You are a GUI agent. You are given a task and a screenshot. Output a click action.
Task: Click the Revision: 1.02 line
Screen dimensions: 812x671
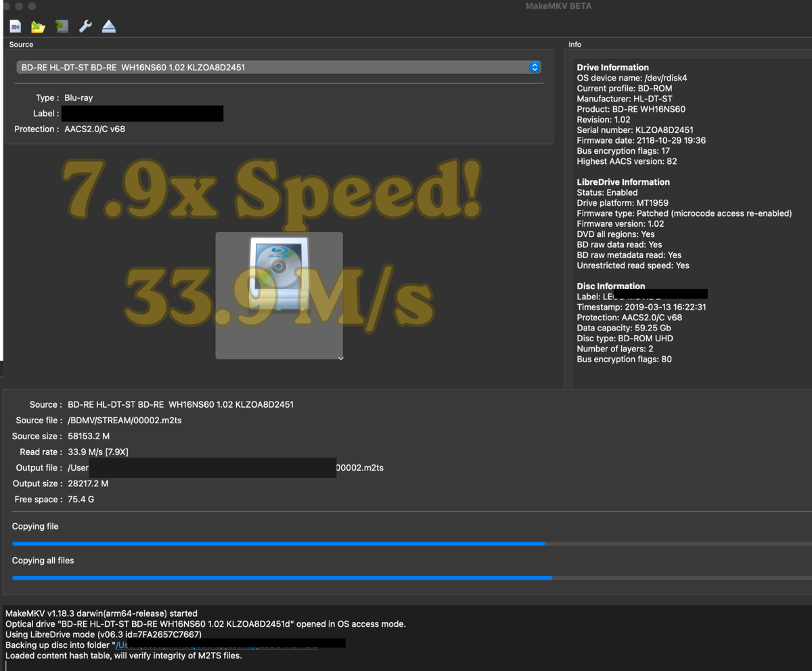tap(604, 119)
